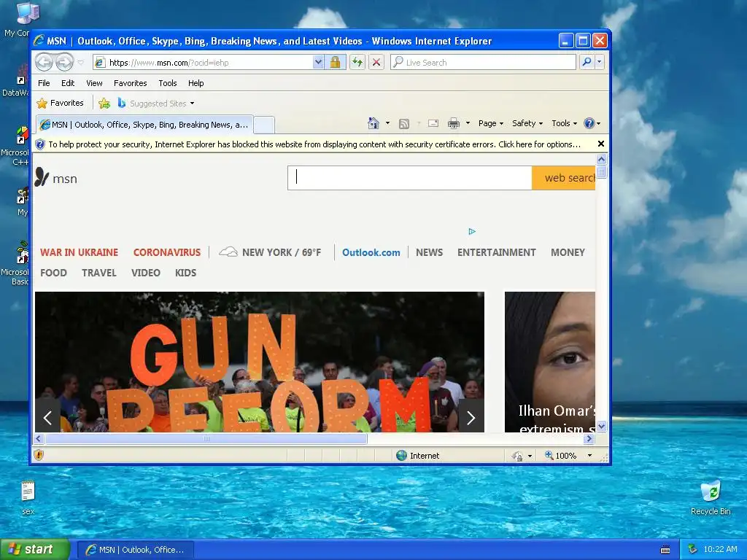
Task: Click the Live Search input box
Action: tap(483, 63)
